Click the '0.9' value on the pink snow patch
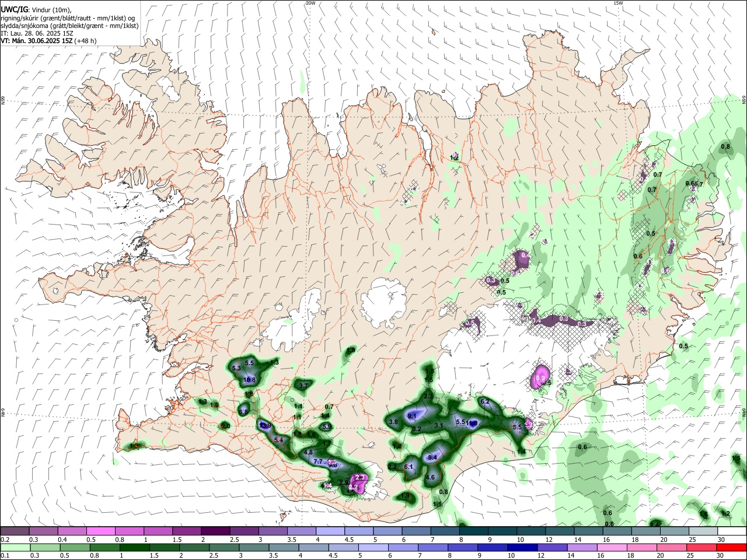The image size is (747, 560). coord(540,379)
